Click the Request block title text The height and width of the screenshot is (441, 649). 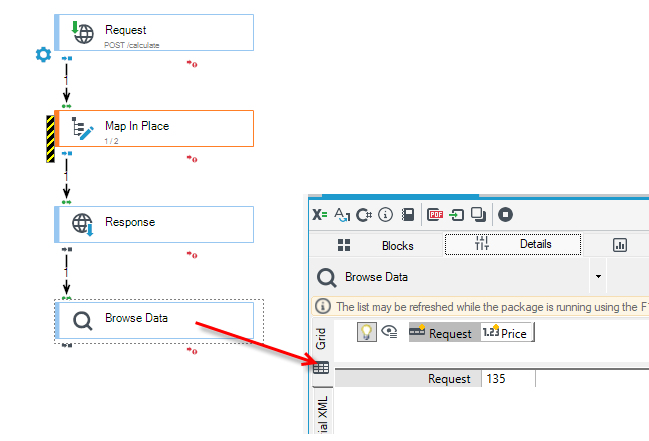[125, 30]
